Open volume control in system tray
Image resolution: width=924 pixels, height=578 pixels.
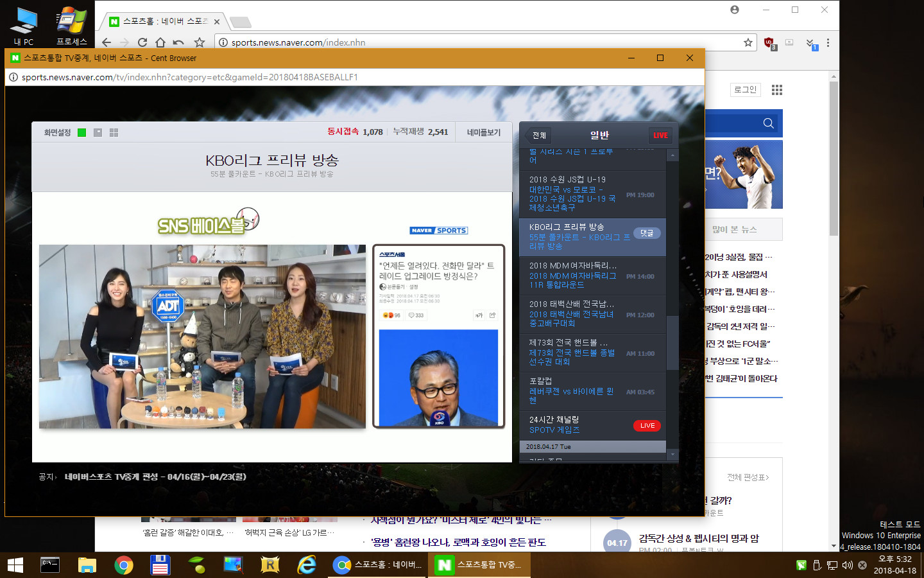pos(848,565)
